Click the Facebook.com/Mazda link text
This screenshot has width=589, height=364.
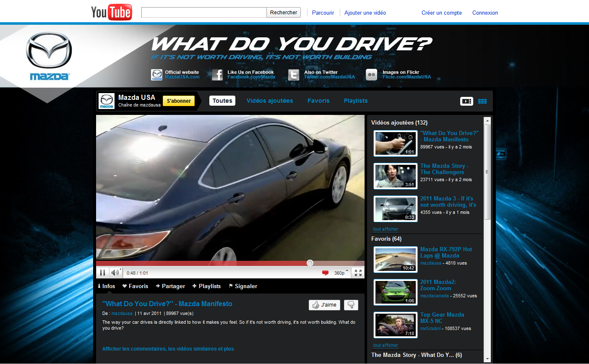coord(251,77)
